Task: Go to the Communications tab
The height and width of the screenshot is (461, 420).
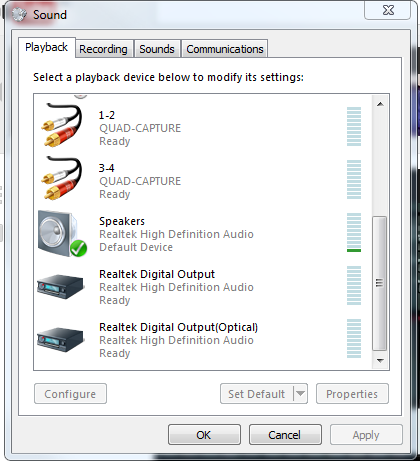Action: [225, 49]
